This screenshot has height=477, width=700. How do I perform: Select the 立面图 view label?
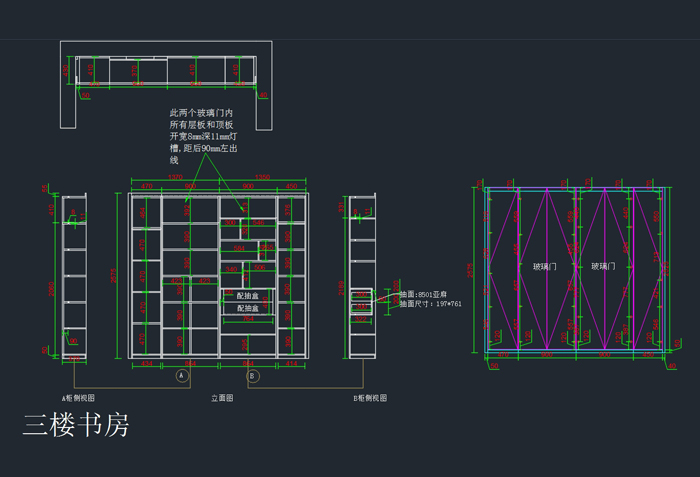tap(221, 398)
